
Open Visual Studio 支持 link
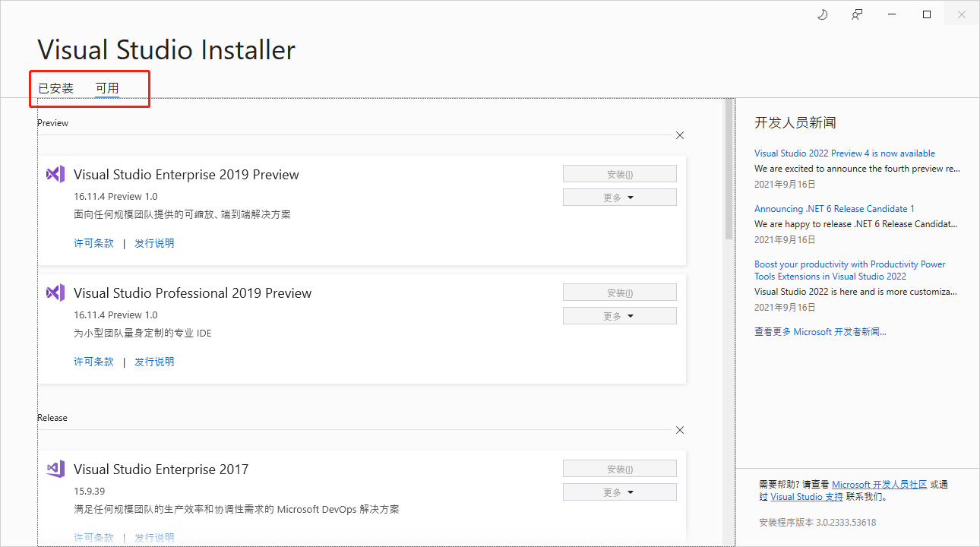click(x=807, y=497)
